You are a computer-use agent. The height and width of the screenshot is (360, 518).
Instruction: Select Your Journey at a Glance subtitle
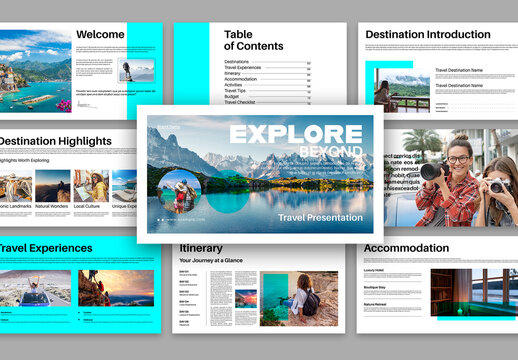(211, 260)
